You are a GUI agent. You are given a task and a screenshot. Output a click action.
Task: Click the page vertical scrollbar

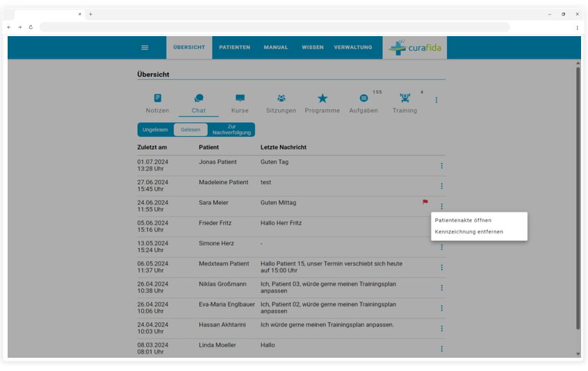click(578, 198)
